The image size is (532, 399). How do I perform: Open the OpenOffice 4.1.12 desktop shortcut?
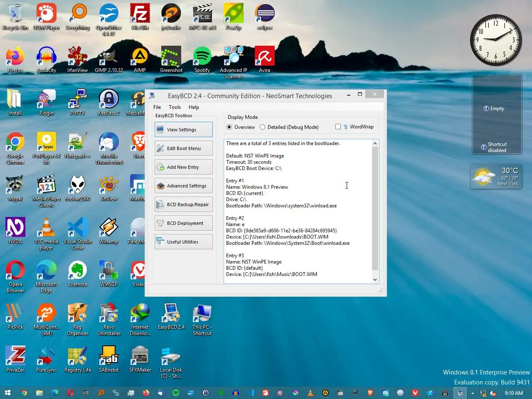coord(109,20)
